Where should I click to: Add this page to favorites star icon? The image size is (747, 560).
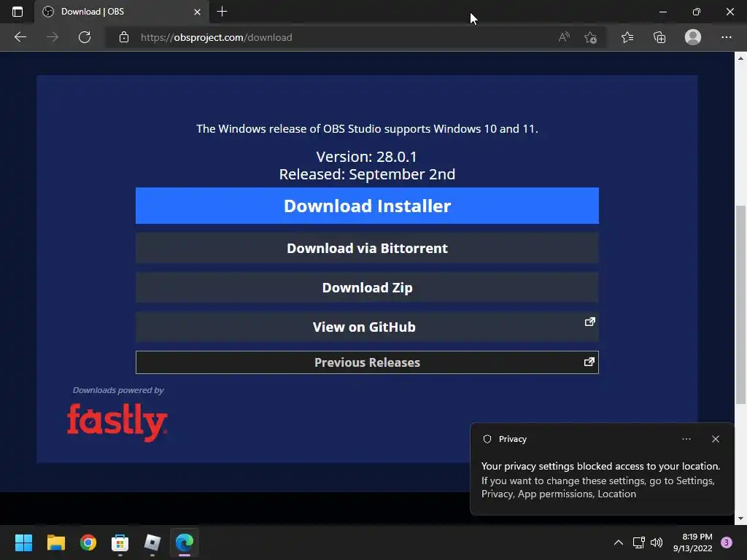pyautogui.click(x=591, y=37)
